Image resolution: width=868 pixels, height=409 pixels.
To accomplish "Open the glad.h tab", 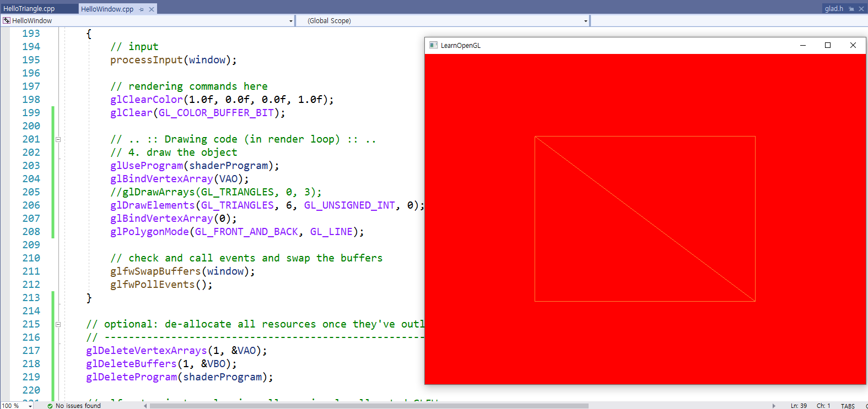I will pos(834,9).
